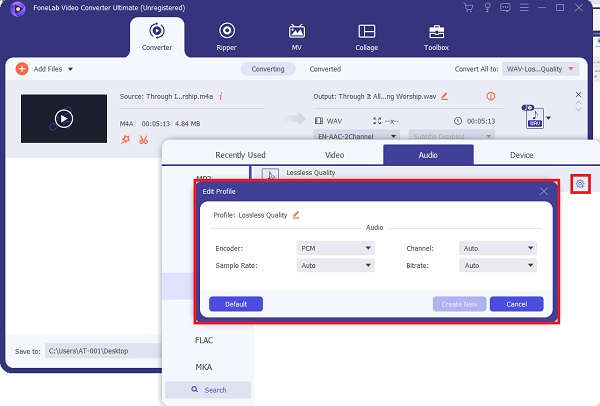Open the Video format tab

coord(334,155)
